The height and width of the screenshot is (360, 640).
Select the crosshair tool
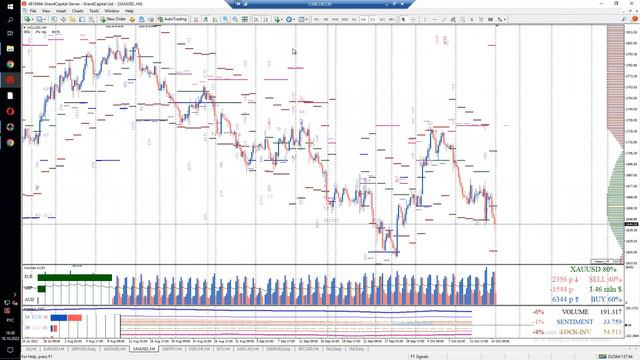pos(413,19)
